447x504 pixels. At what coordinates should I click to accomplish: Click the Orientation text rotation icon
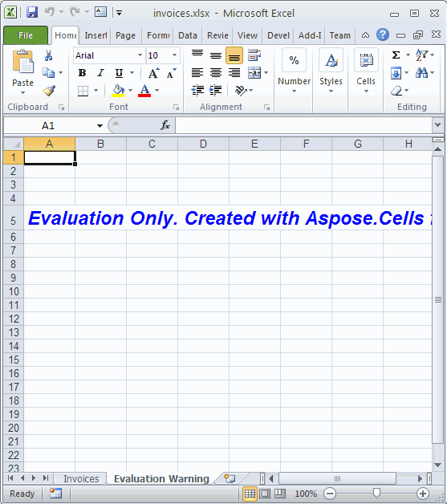click(241, 91)
